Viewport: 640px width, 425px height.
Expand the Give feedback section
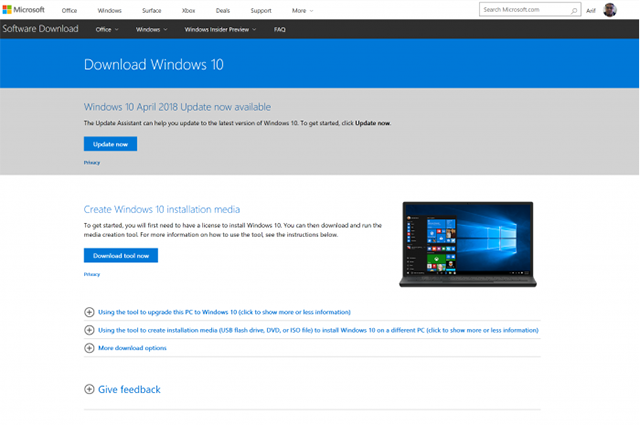[129, 389]
